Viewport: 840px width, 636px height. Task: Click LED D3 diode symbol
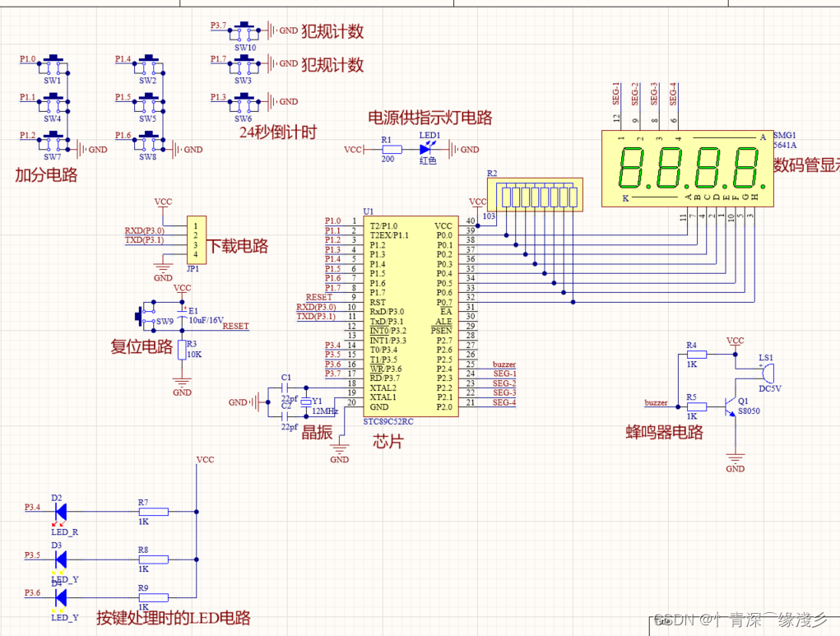tap(60, 559)
